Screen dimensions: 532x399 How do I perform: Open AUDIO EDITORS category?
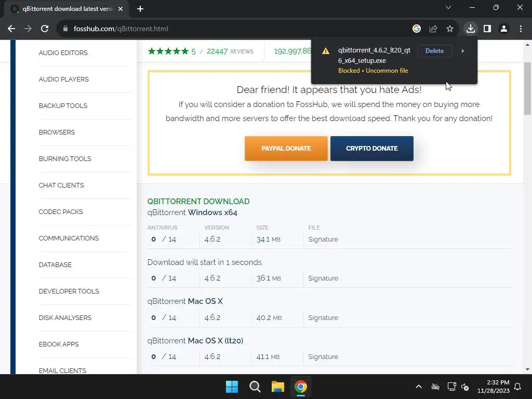(x=63, y=53)
